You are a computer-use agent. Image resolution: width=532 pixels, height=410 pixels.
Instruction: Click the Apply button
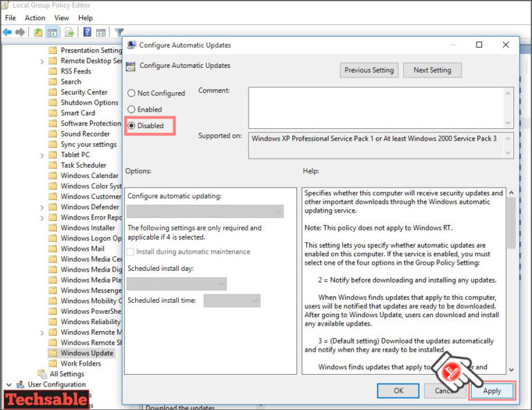[492, 391]
